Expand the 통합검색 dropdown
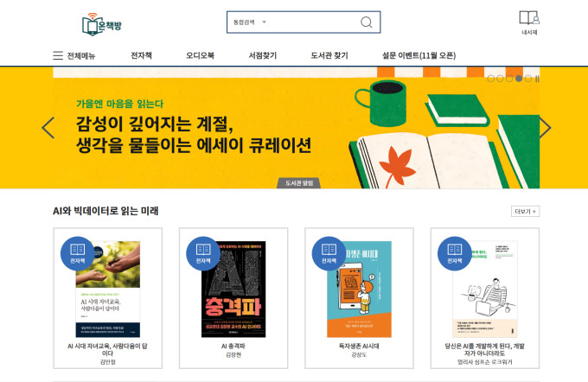 click(x=249, y=22)
